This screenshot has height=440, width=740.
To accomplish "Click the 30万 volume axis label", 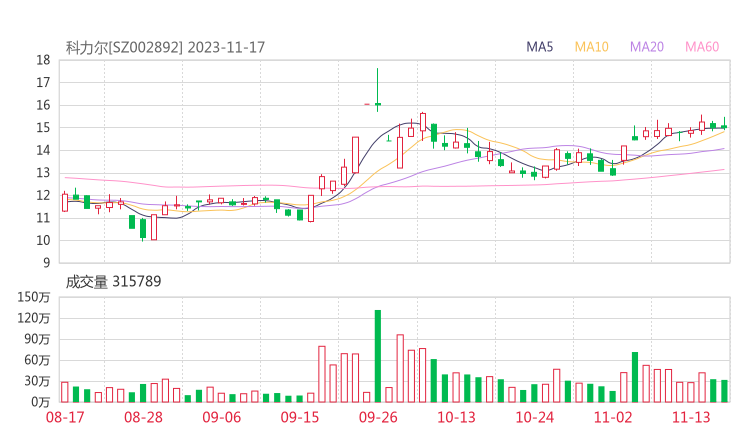I will 37,381.
